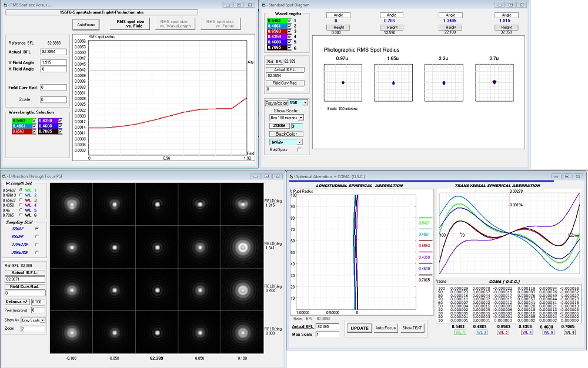This screenshot has width=588, height=368.
Task: Uncheck 0.5461 wavelength in WaveLengths Selection
Action: (34, 121)
